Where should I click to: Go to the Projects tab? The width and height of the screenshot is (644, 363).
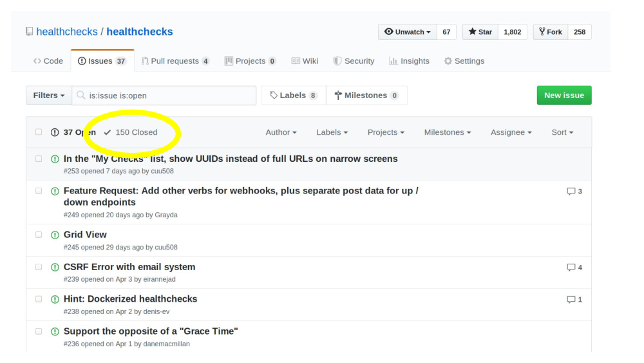(x=250, y=61)
